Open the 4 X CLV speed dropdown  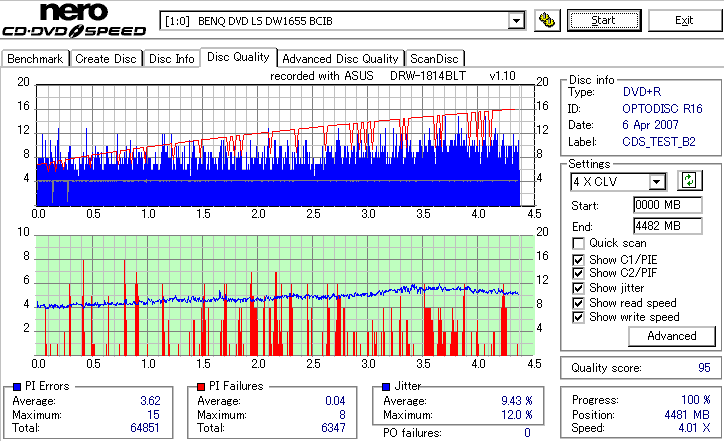(656, 181)
